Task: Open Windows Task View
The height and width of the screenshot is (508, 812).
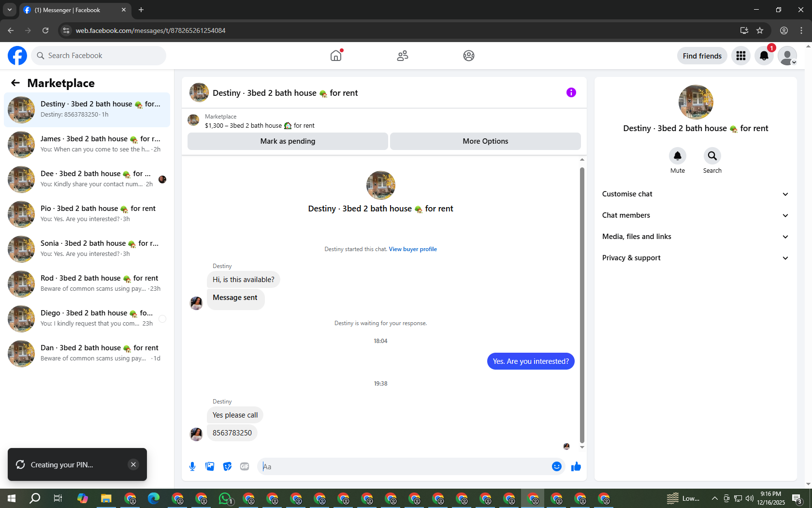Action: pyautogui.click(x=58, y=498)
